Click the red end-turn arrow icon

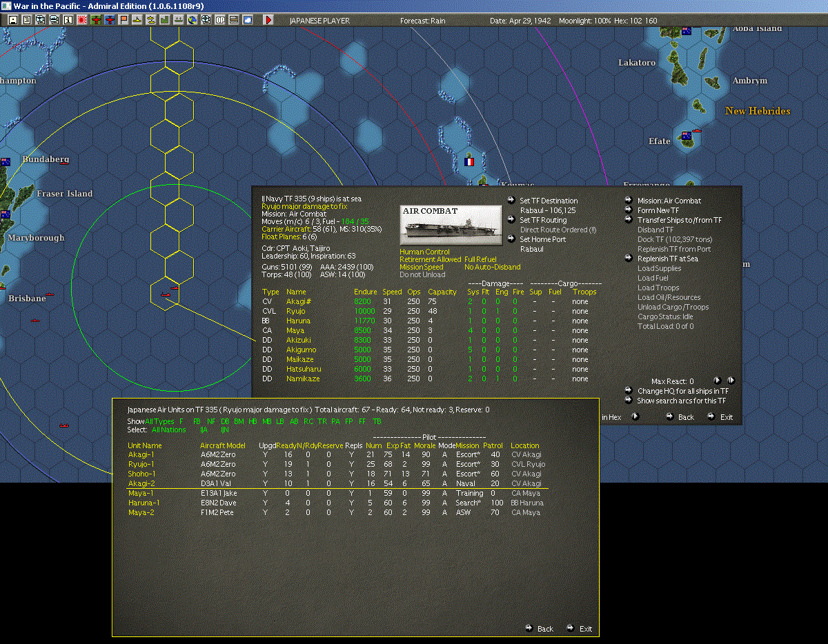[x=268, y=20]
